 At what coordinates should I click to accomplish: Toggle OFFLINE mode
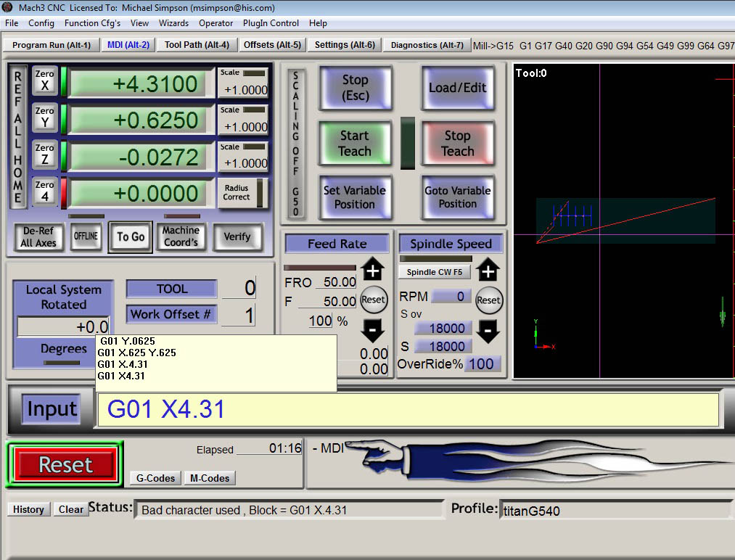click(86, 236)
